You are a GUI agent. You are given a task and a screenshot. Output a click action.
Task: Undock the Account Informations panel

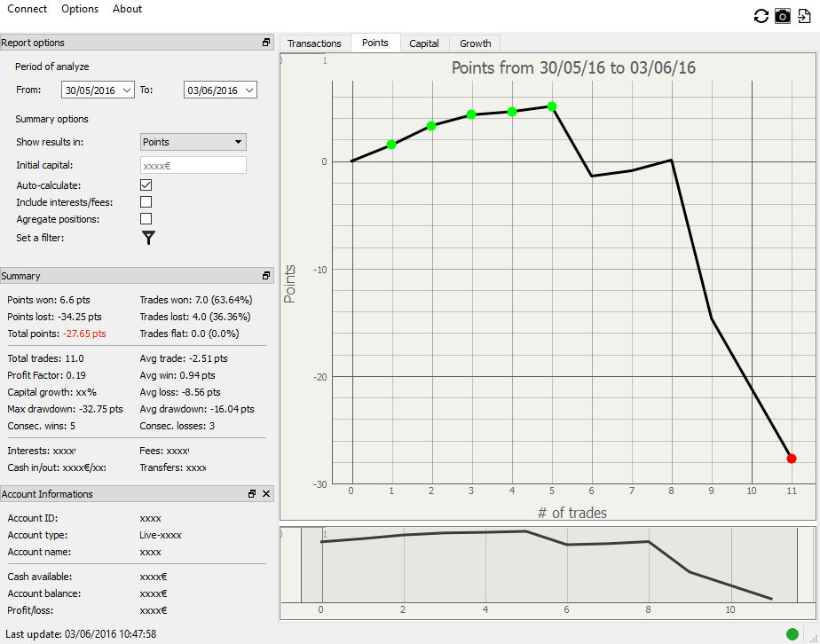pos(252,493)
